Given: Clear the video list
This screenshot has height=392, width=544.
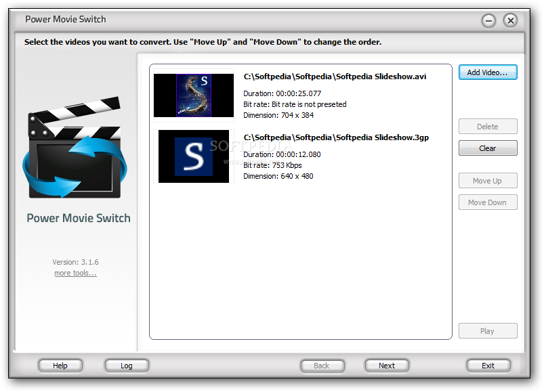Looking at the screenshot, I should click(x=488, y=148).
